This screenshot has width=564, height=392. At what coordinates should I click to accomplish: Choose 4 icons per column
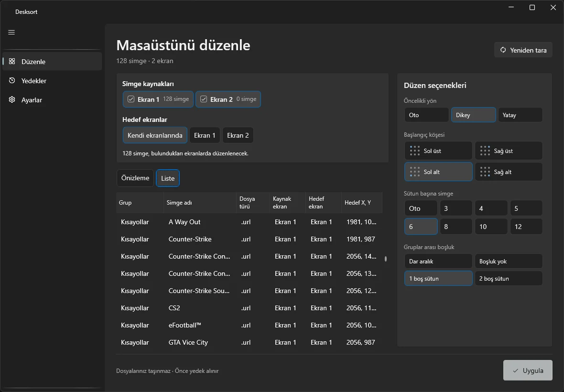click(491, 208)
